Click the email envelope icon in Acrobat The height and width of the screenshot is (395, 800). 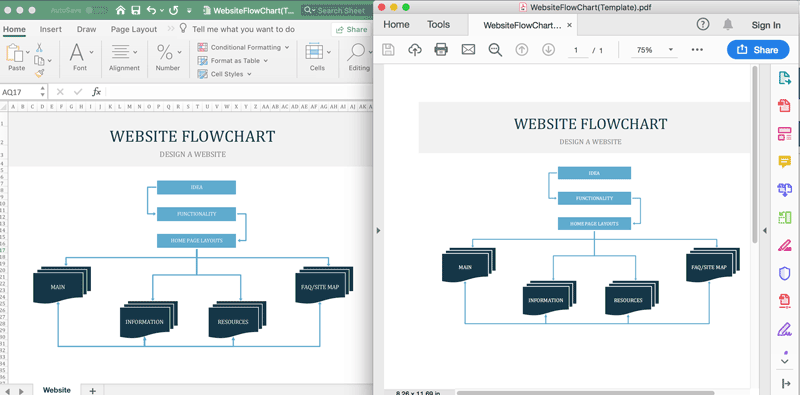pos(468,50)
